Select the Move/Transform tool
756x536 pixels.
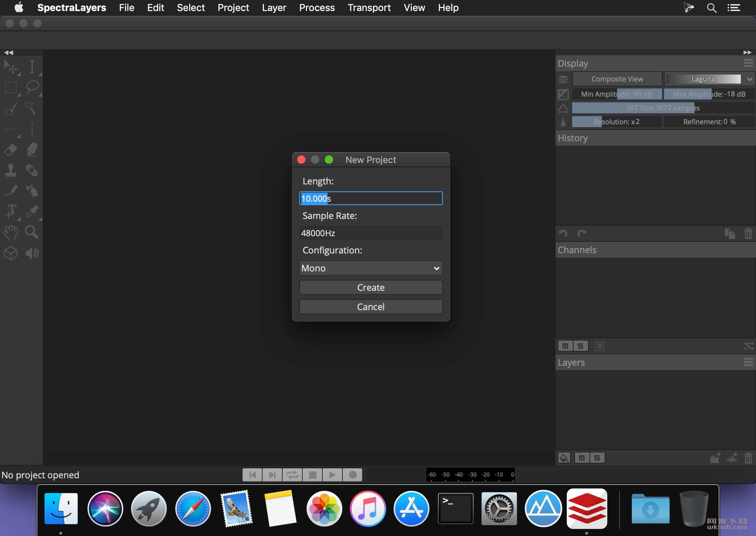(x=11, y=67)
